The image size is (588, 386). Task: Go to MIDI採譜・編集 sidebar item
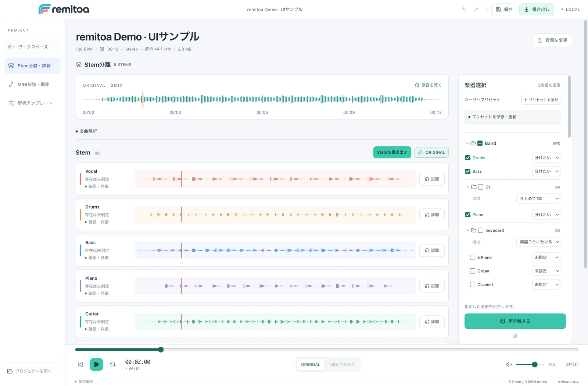32,84
